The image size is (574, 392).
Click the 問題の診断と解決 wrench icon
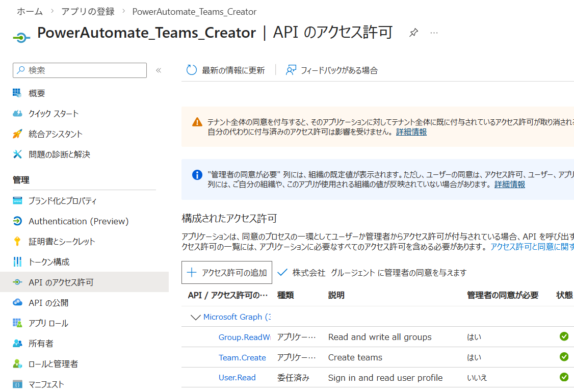18,154
